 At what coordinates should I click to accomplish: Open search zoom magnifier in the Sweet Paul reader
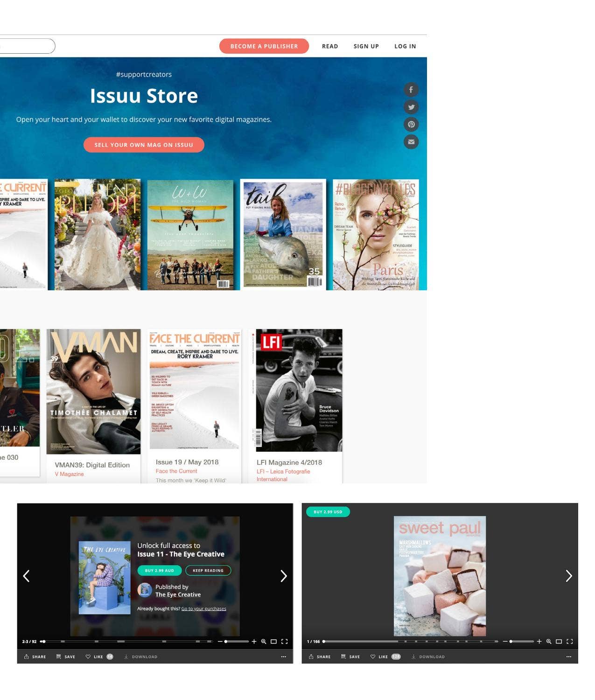[549, 641]
